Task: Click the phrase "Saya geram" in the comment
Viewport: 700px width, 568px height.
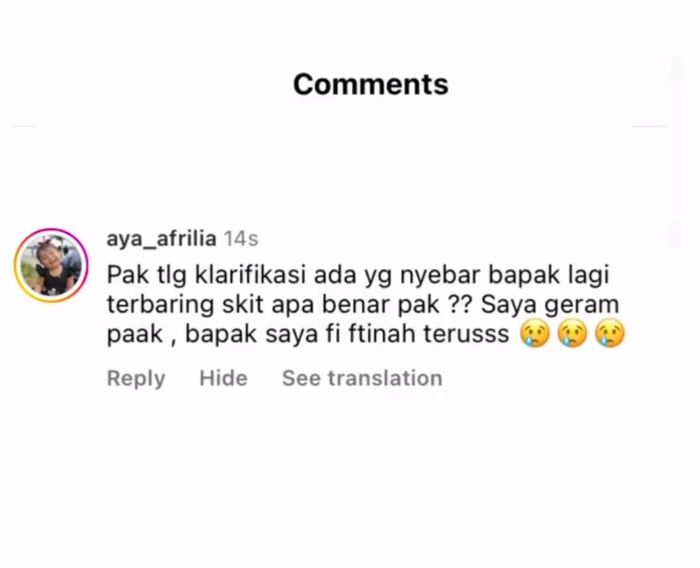Action: point(550,305)
